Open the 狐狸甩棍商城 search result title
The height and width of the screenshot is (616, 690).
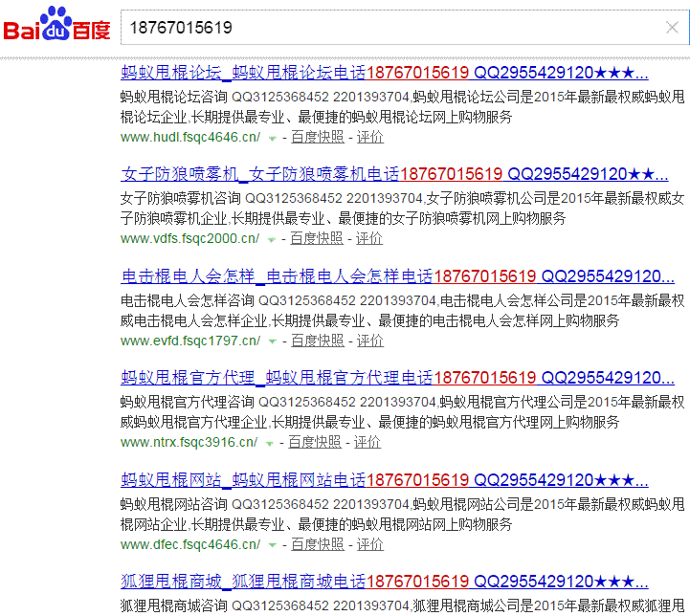[x=384, y=582]
